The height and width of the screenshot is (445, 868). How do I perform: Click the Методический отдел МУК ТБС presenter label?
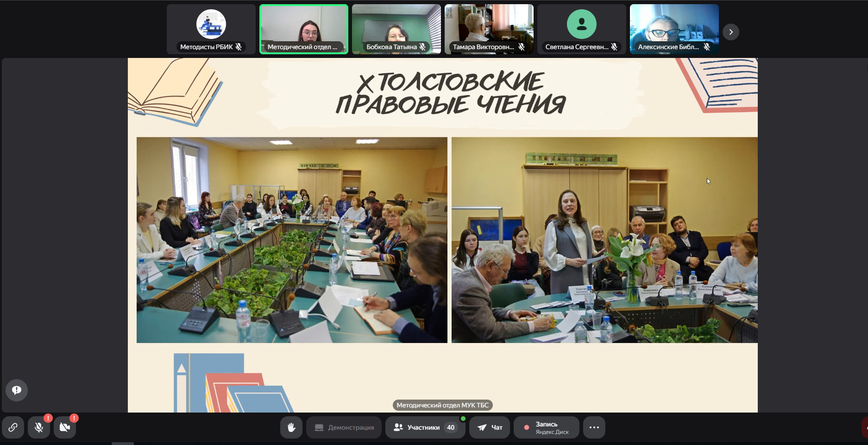[442, 405]
